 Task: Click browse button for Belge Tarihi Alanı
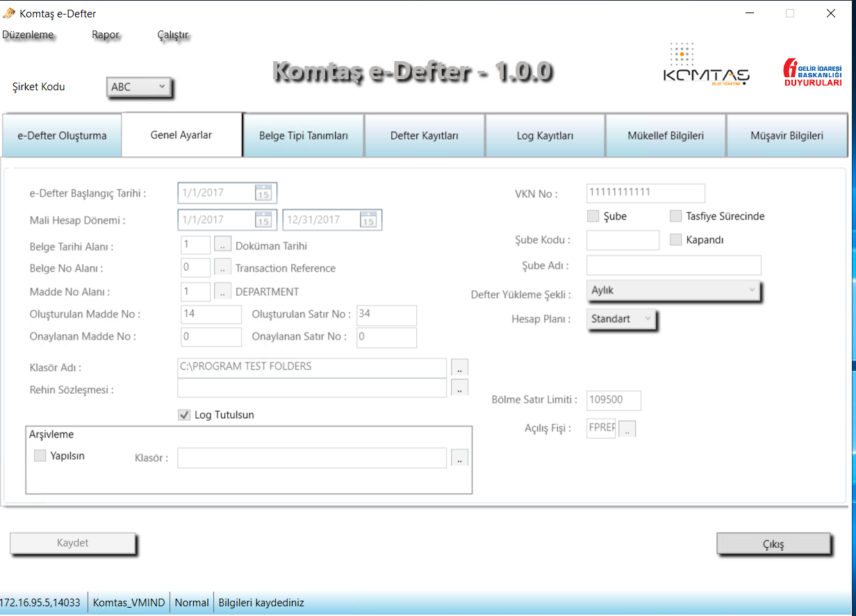(x=222, y=245)
